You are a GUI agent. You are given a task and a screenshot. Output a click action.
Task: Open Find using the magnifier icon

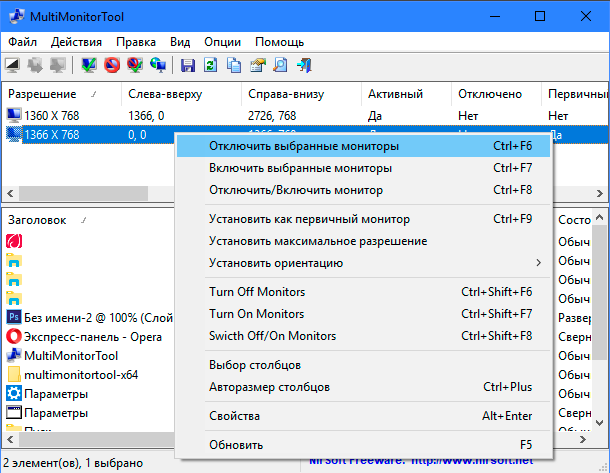[280, 65]
